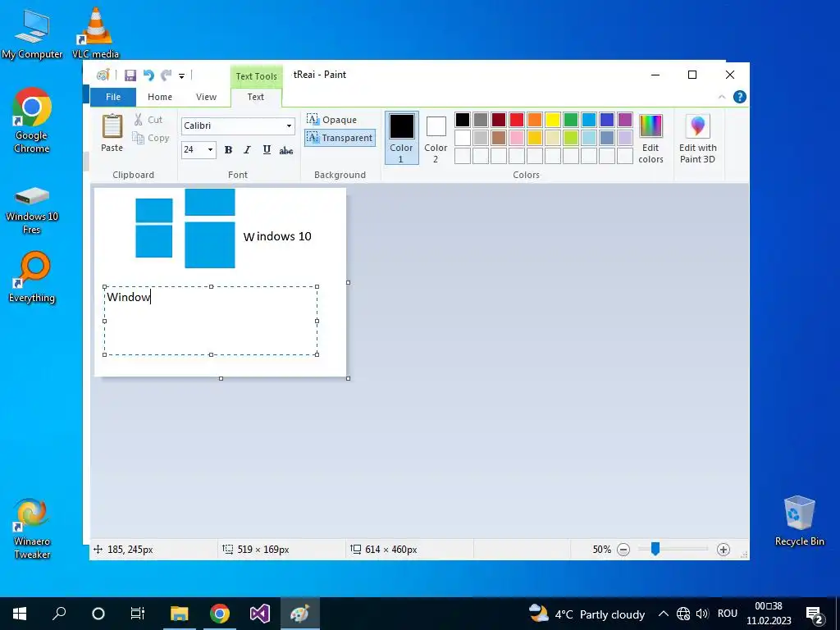Click the large blue square on canvas

coord(210,244)
